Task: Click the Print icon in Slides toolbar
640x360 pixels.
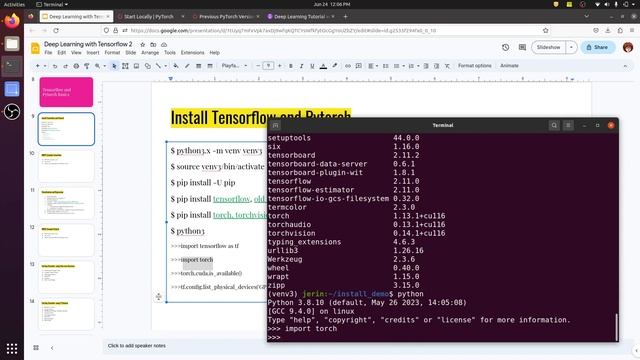Action: [76, 66]
